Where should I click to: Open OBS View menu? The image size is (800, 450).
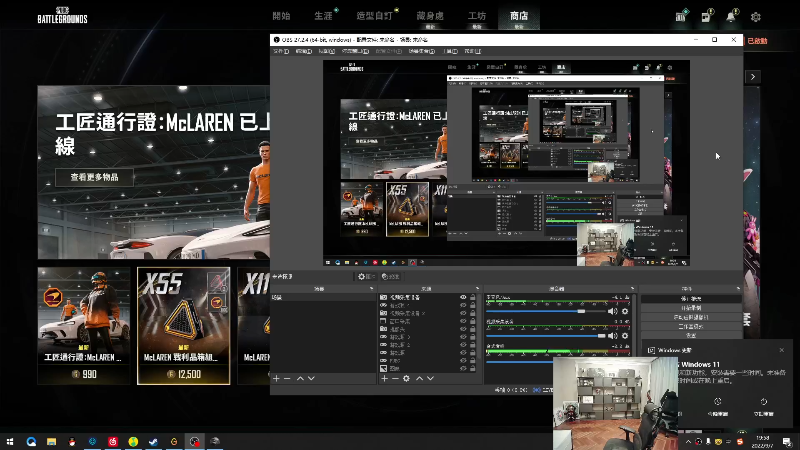[327, 51]
